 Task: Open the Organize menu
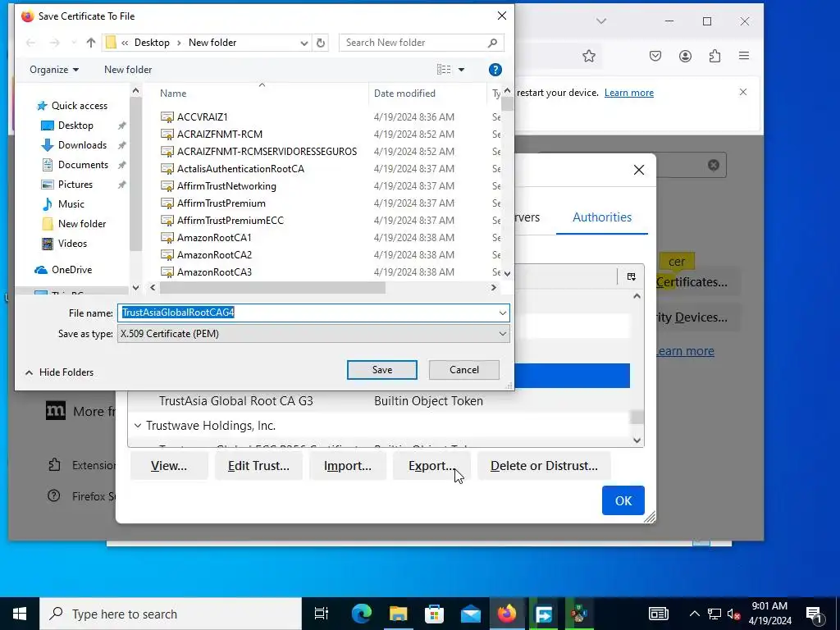click(54, 70)
